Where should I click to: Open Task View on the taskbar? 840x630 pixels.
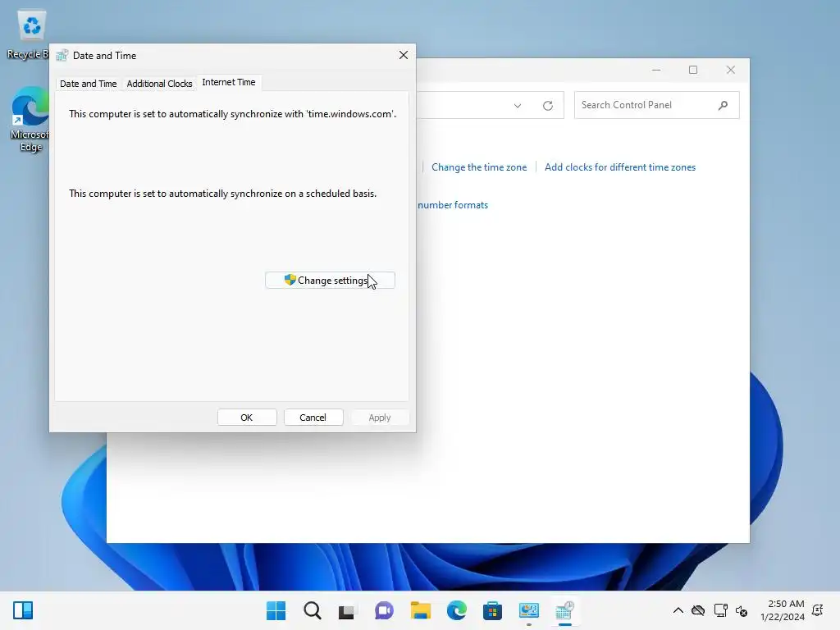coord(347,610)
